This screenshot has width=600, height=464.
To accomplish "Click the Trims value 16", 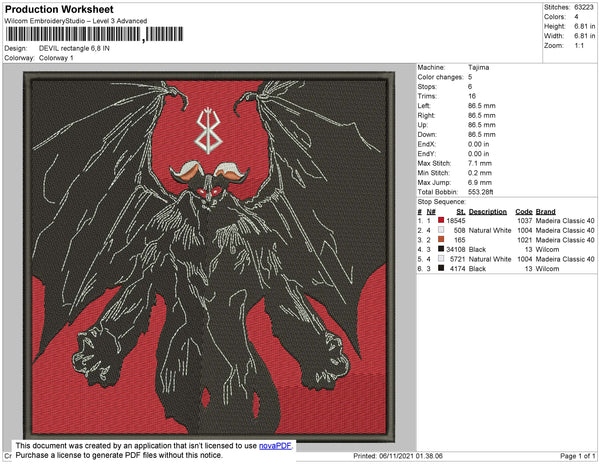I will [x=472, y=96].
